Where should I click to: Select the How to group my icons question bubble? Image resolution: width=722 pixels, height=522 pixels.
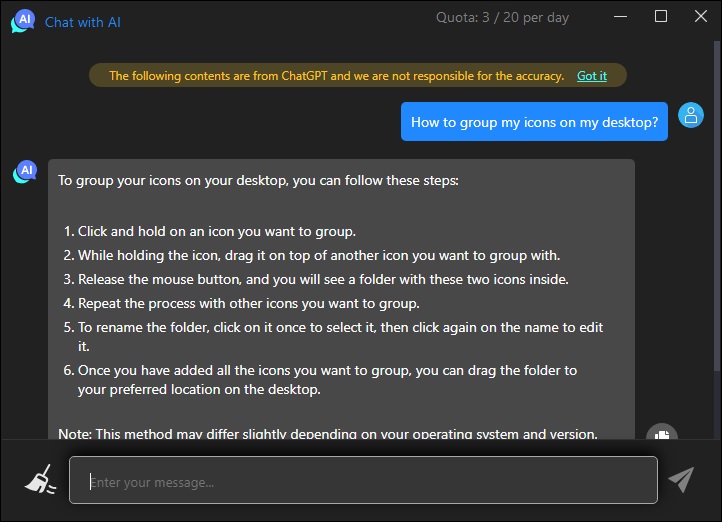pos(534,122)
